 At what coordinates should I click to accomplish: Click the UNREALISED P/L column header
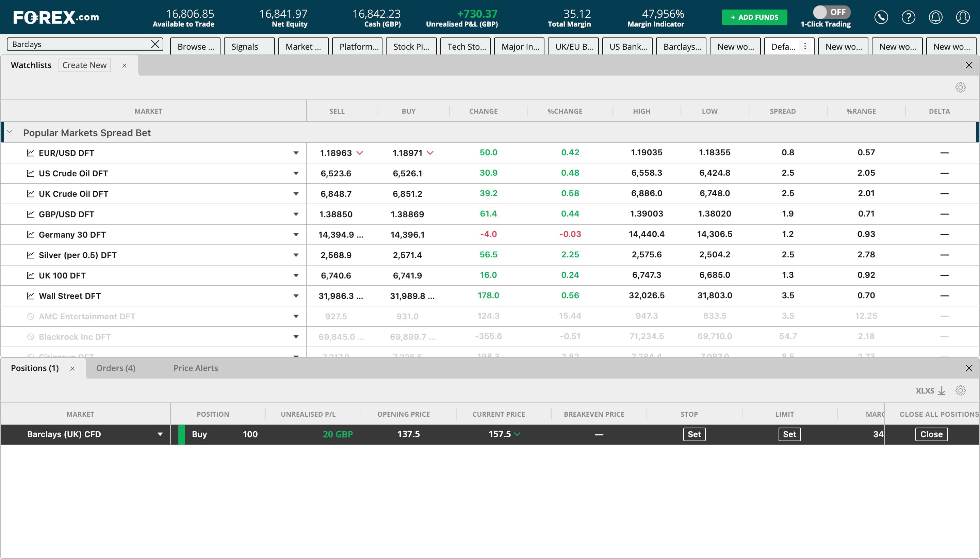coord(308,414)
